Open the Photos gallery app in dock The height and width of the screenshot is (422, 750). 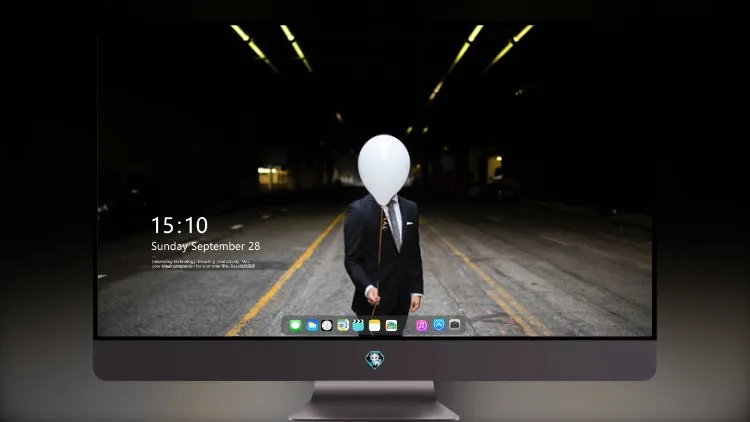click(391, 325)
